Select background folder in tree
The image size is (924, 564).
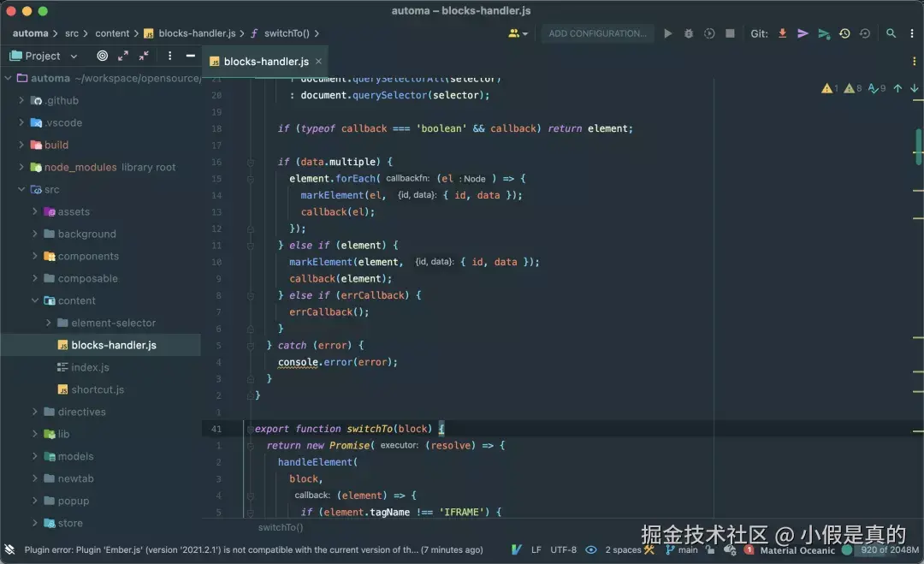tap(86, 234)
